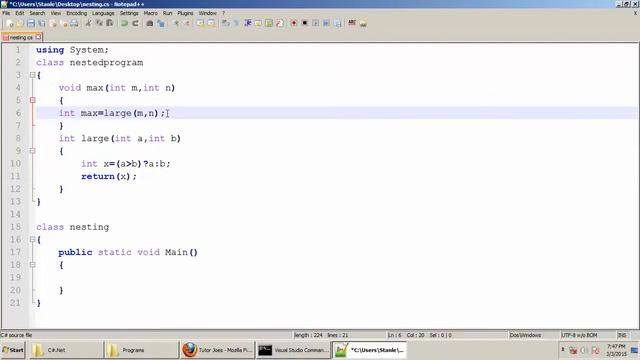Click the Save All toolbar icon

[x=42, y=23]
